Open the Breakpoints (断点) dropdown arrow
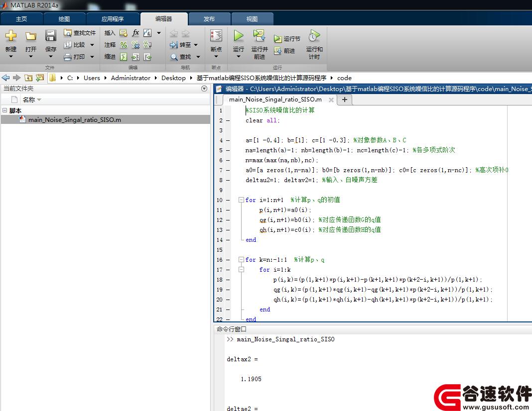This screenshot has width=532, height=411. (216, 57)
